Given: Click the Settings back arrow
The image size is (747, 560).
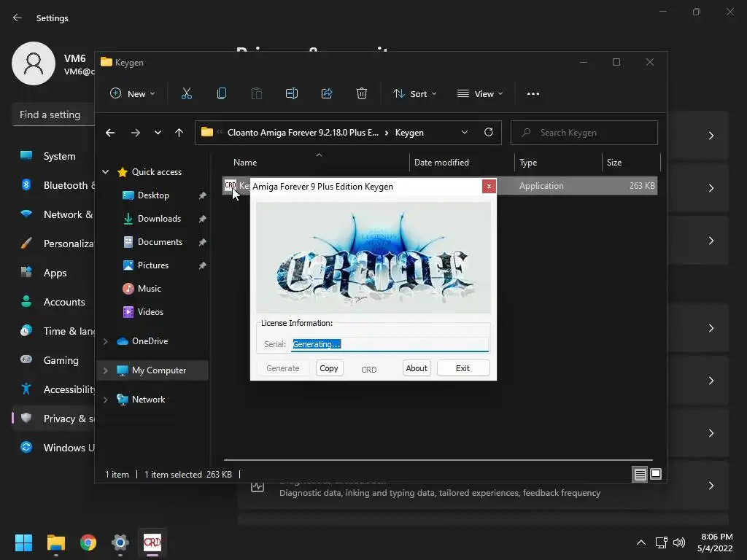Looking at the screenshot, I should [x=18, y=17].
